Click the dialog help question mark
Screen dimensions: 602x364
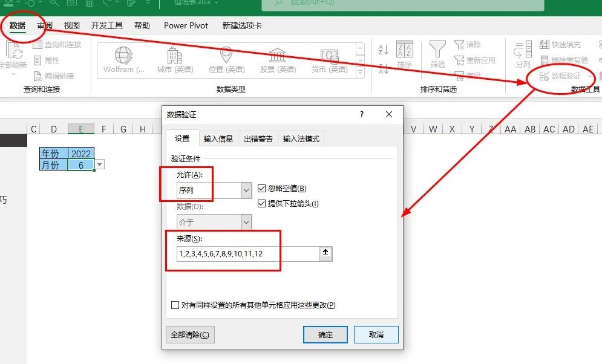(x=362, y=114)
